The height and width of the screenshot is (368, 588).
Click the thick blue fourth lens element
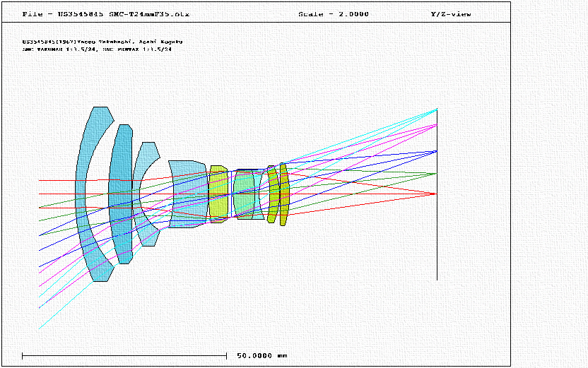189,194
